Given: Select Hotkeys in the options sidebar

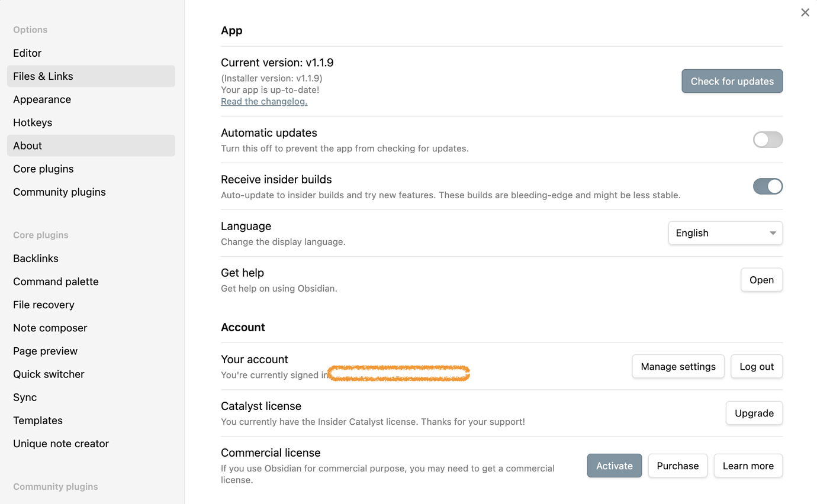Looking at the screenshot, I should point(33,122).
